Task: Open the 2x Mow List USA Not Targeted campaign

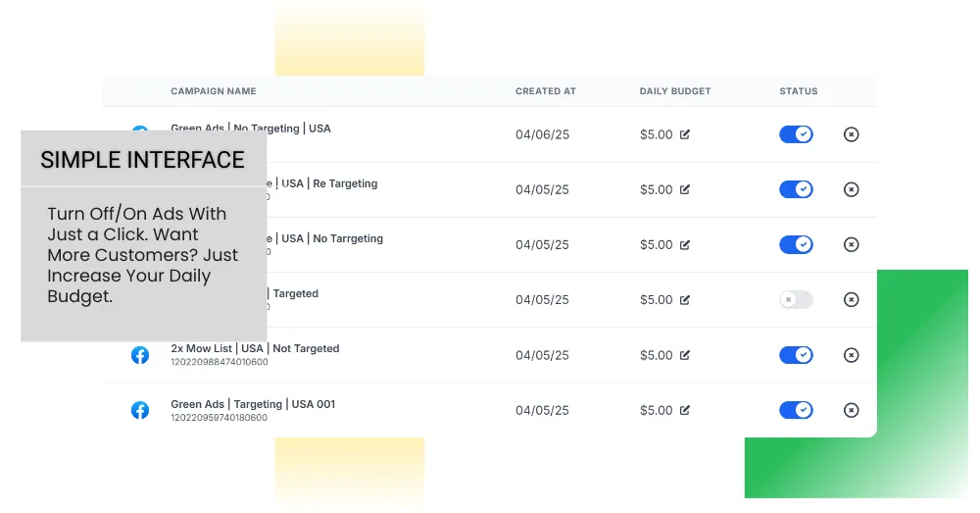Action: (255, 348)
